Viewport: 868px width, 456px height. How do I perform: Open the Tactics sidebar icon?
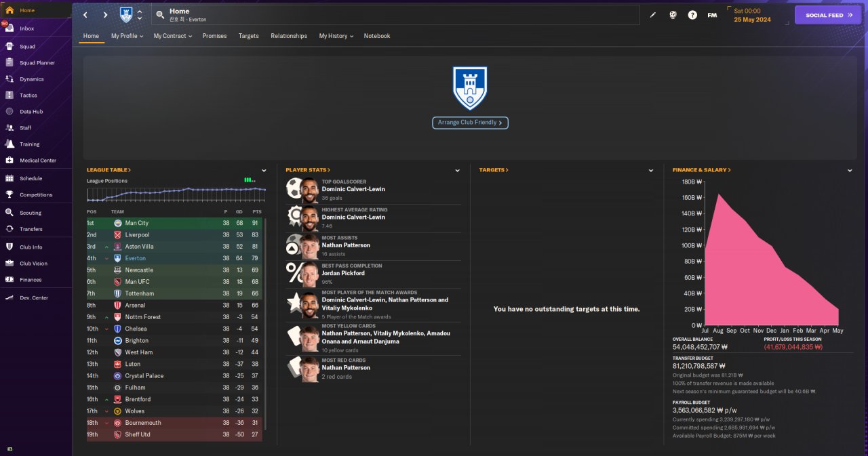pos(9,95)
